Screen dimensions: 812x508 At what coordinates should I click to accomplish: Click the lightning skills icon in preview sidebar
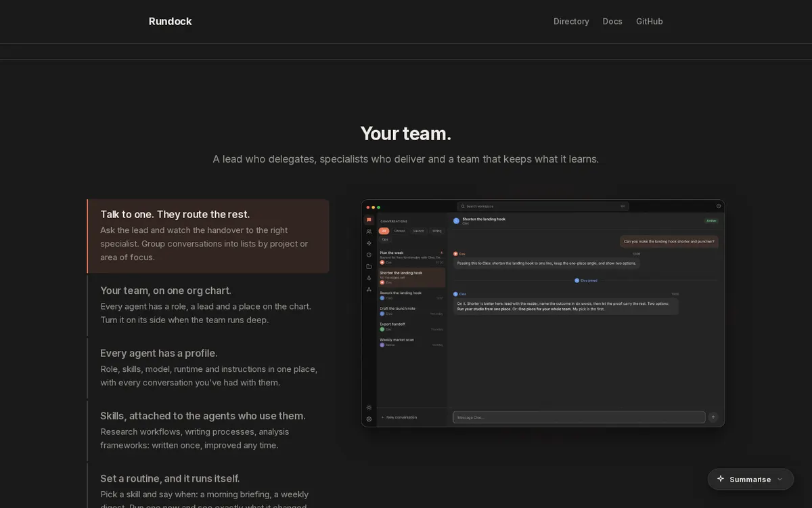[369, 243]
